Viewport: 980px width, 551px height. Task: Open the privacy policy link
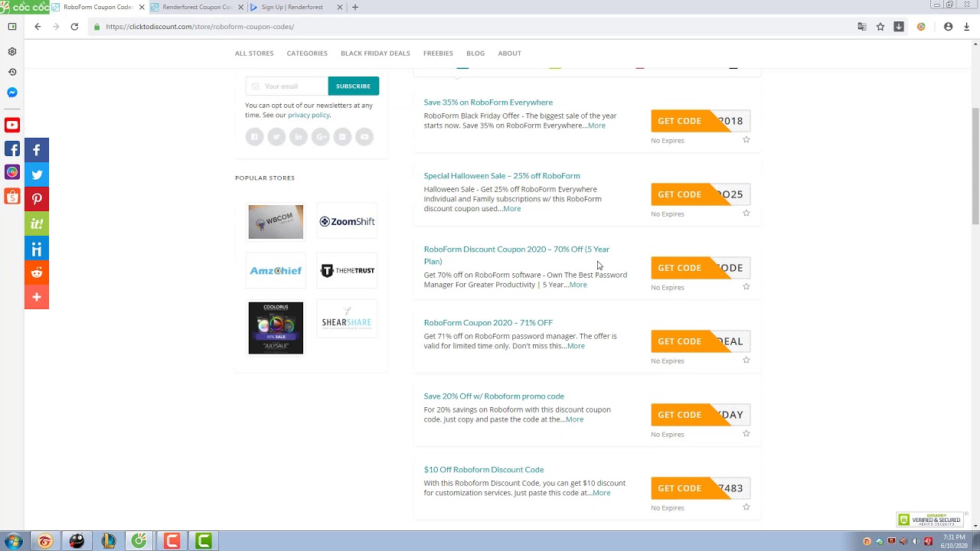click(x=309, y=115)
